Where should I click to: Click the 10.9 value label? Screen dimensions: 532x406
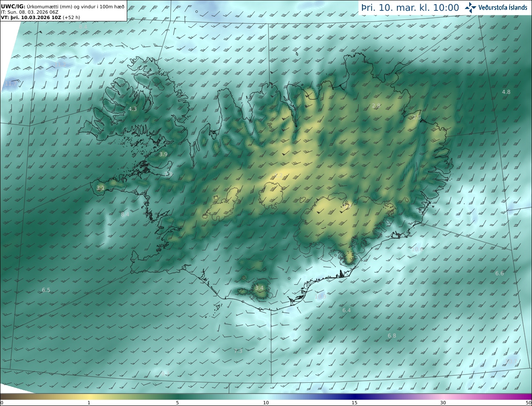pyautogui.click(x=320, y=296)
